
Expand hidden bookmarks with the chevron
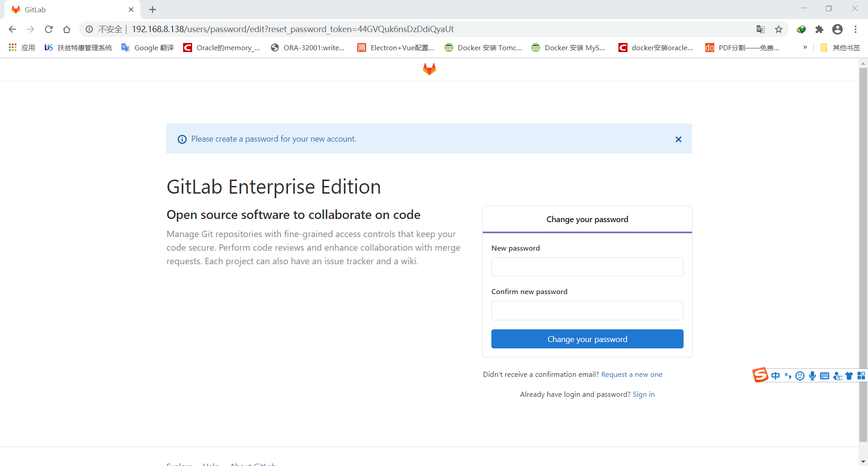click(x=805, y=47)
